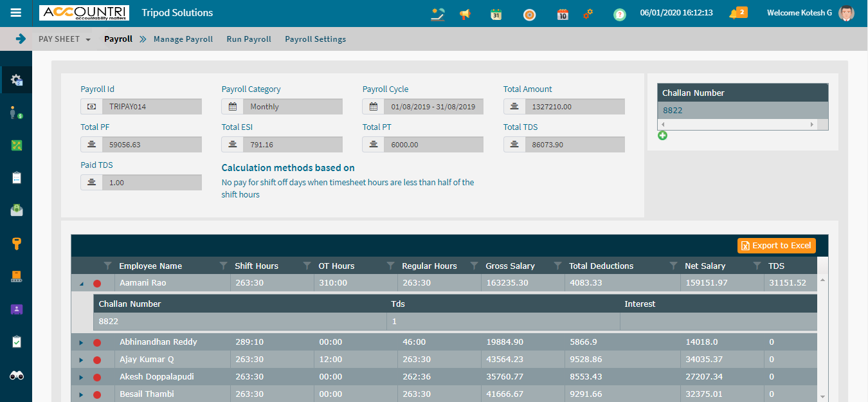The image size is (868, 402).
Task: Collapse the Aamani Rao row
Action: point(81,283)
